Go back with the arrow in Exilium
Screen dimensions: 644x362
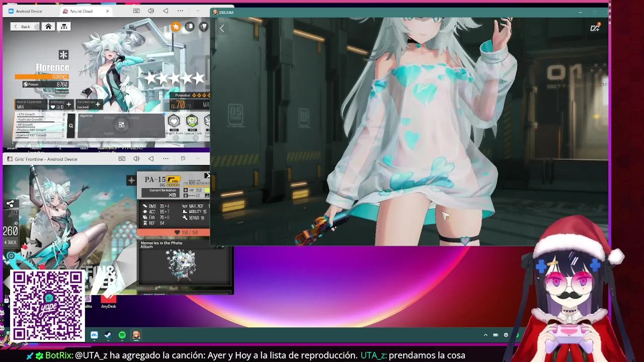point(222,29)
